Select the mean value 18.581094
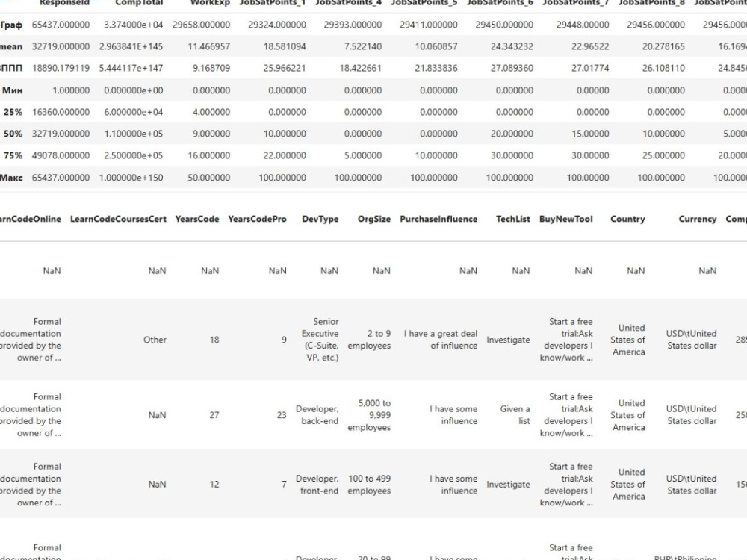 (285, 46)
